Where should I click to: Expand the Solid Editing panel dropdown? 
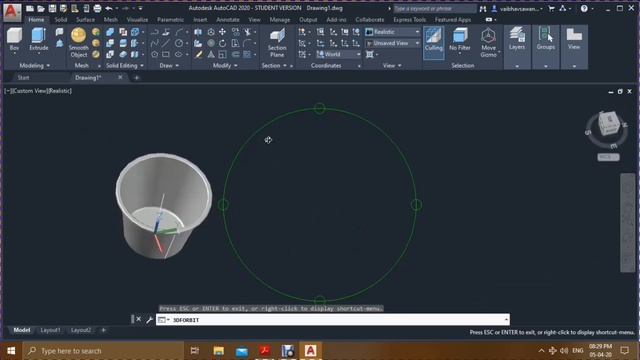(x=125, y=65)
